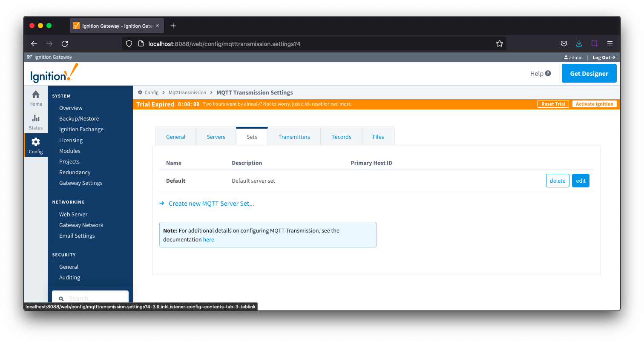This screenshot has width=644, height=342.
Task: Open Backup/Restore in sidebar
Action: (x=79, y=119)
